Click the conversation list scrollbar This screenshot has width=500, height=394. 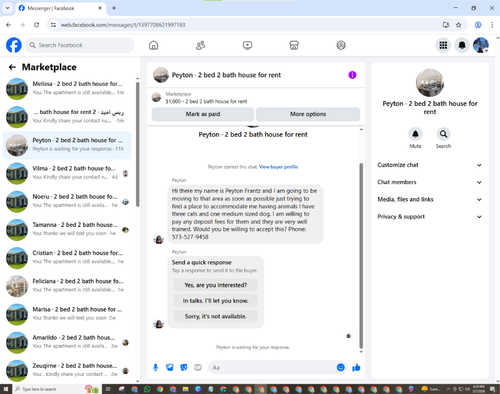point(137,144)
